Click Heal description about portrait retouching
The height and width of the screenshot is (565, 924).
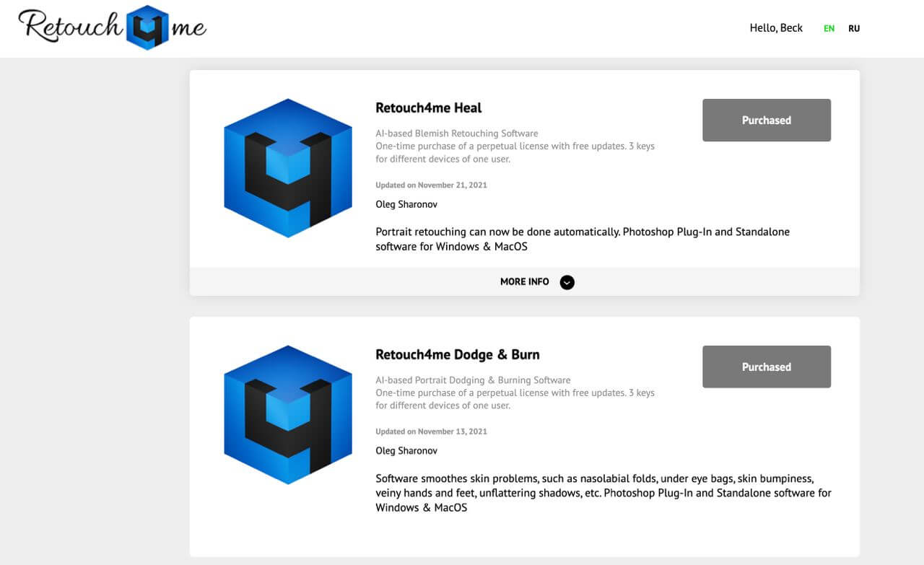pyautogui.click(x=583, y=240)
